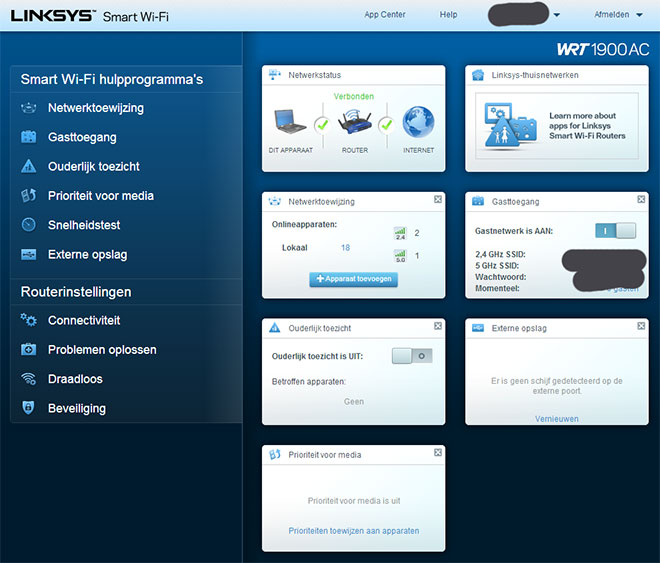Click the Linksys-thuisnetwerken house icon
Viewport: 660px width, 563px height.
478,75
